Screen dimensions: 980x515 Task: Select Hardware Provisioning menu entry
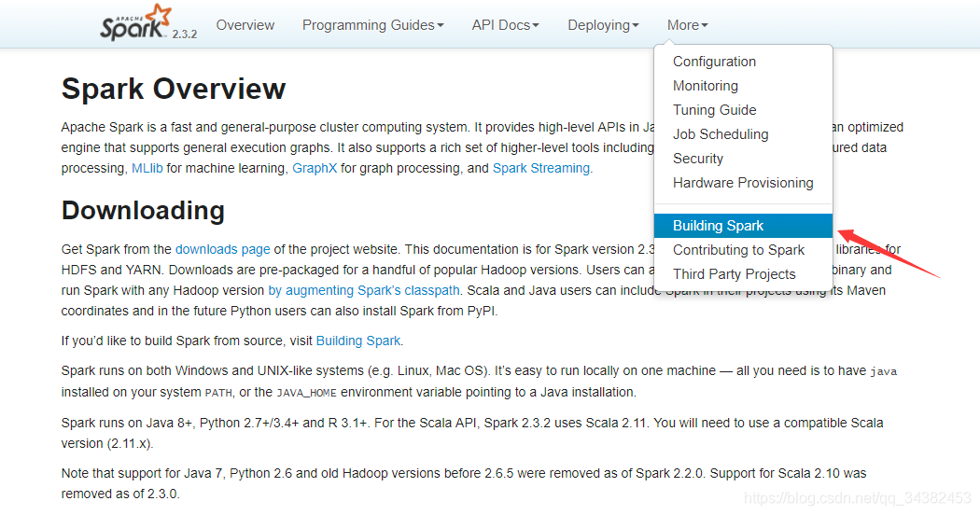pyautogui.click(x=743, y=183)
